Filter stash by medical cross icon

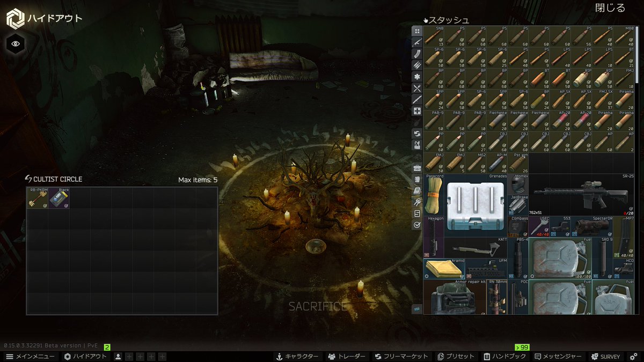click(x=417, y=111)
